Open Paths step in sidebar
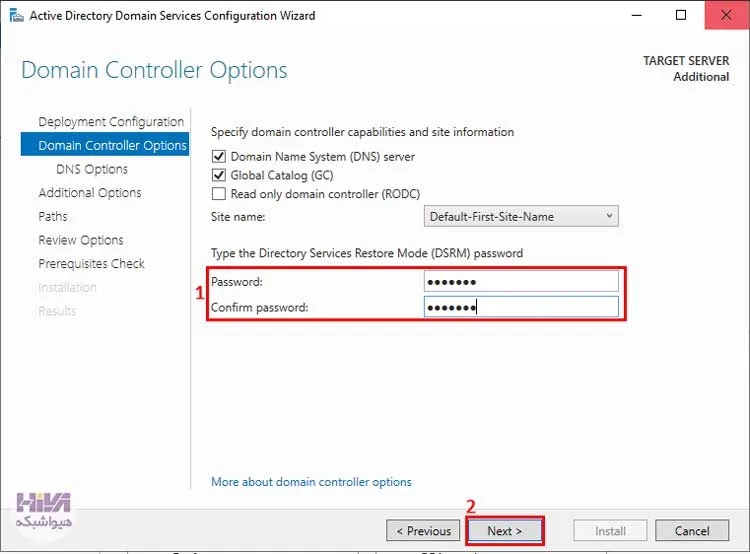750x554 pixels. click(x=53, y=216)
